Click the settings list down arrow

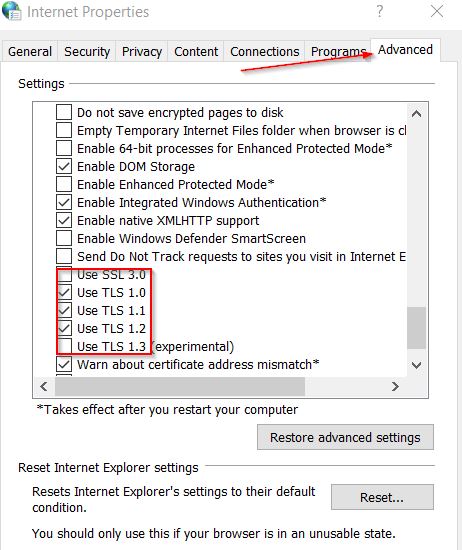click(x=416, y=365)
